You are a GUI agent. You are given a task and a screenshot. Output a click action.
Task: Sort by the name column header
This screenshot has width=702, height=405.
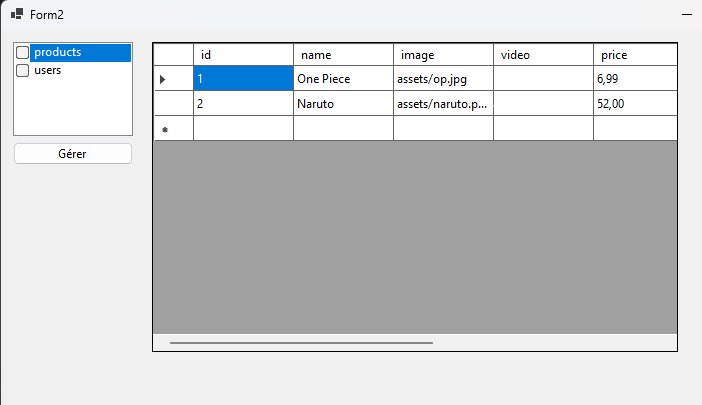coord(343,55)
